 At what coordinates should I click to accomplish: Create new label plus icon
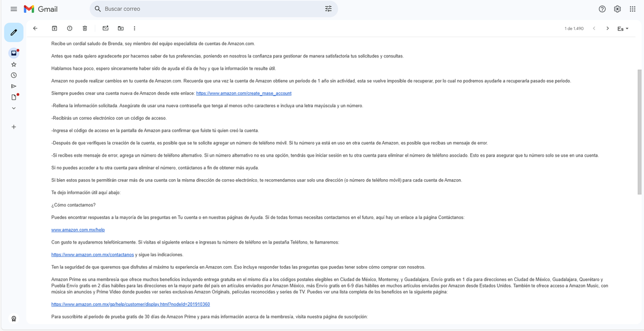(x=13, y=127)
